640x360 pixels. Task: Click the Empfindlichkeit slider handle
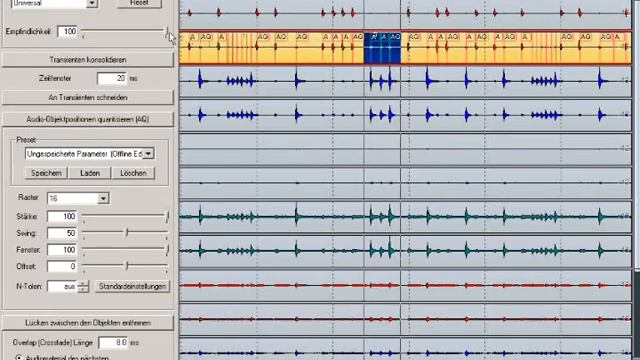pos(167,31)
